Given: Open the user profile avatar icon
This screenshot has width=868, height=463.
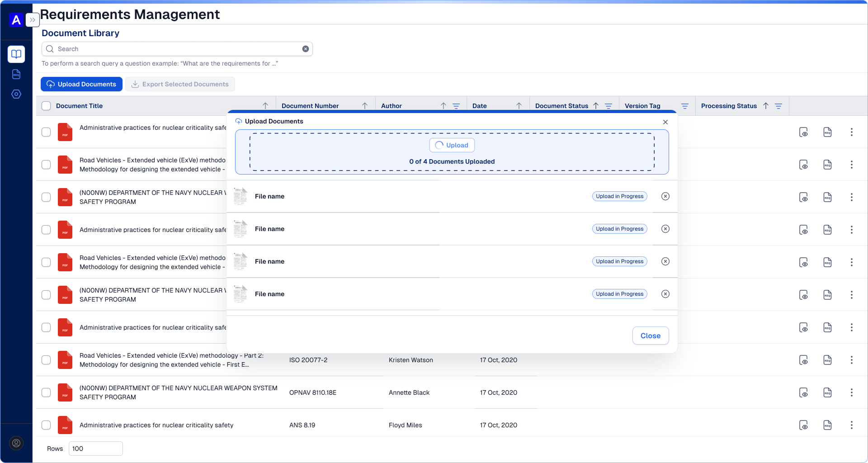Looking at the screenshot, I should [16, 443].
